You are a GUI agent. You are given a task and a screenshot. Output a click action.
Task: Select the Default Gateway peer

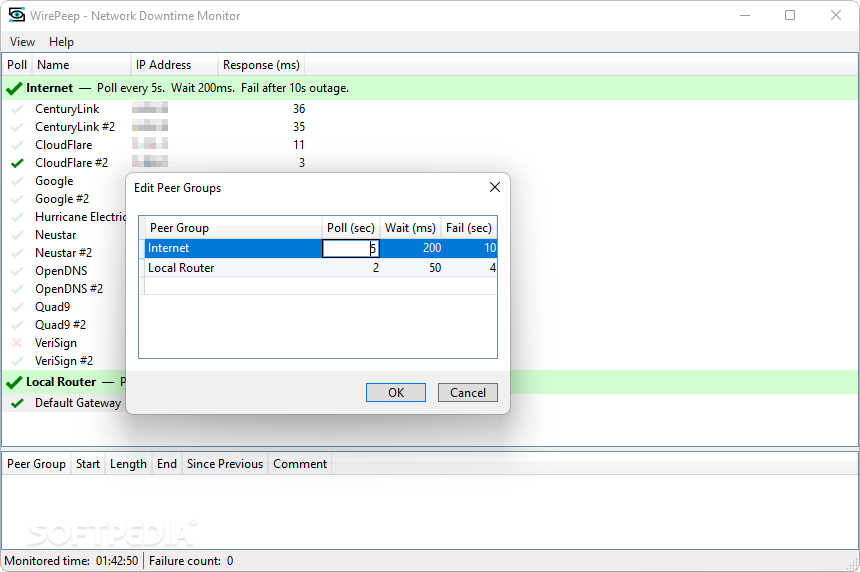pos(78,403)
